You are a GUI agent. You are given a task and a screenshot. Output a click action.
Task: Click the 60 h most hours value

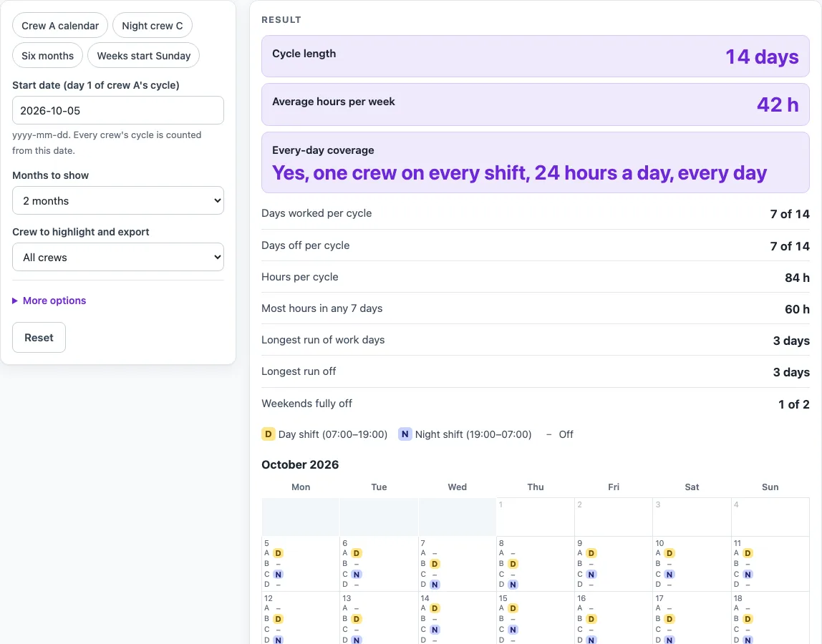coord(797,309)
